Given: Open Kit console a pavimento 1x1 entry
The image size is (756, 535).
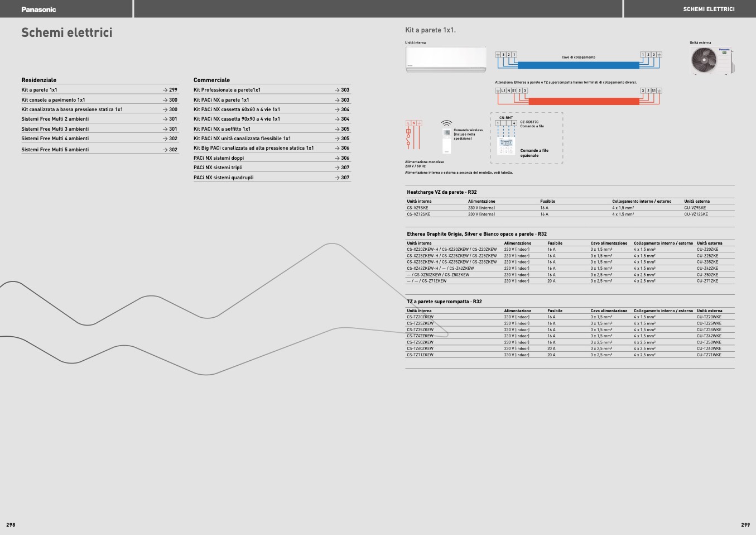Looking at the screenshot, I should [x=54, y=100].
